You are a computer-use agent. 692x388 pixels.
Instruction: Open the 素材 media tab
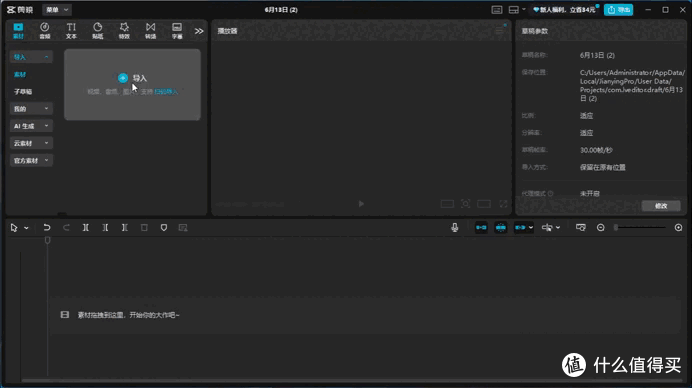18,31
